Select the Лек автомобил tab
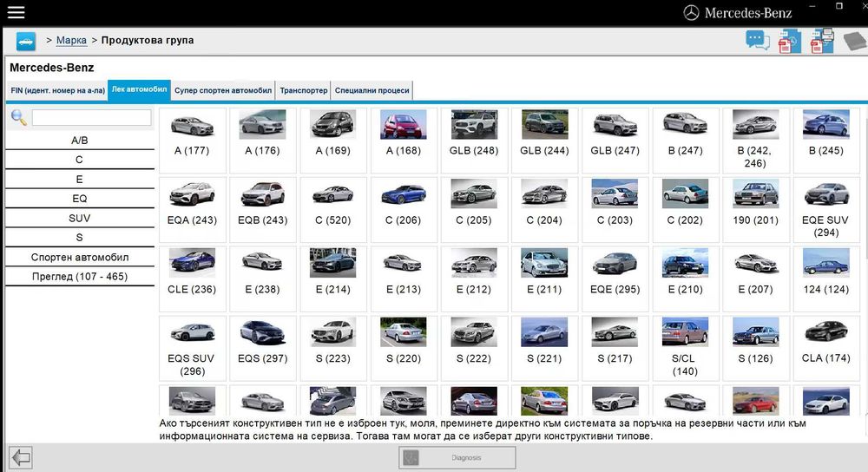Viewport: 868px width, 472px height. coord(139,89)
